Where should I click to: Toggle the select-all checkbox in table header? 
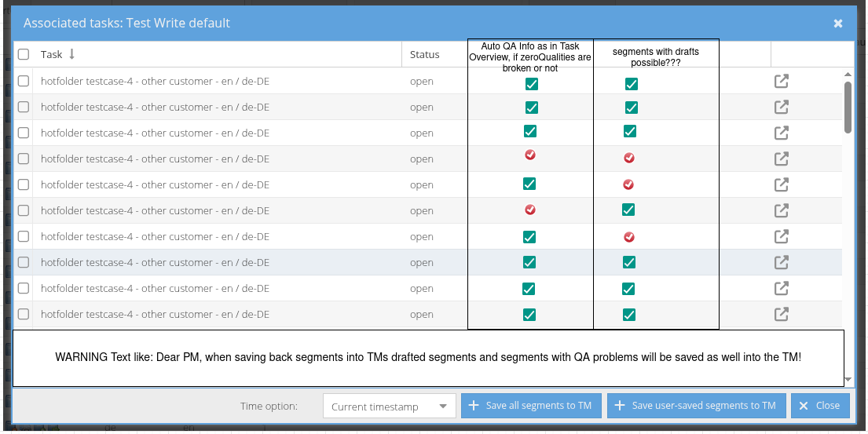pyautogui.click(x=24, y=55)
